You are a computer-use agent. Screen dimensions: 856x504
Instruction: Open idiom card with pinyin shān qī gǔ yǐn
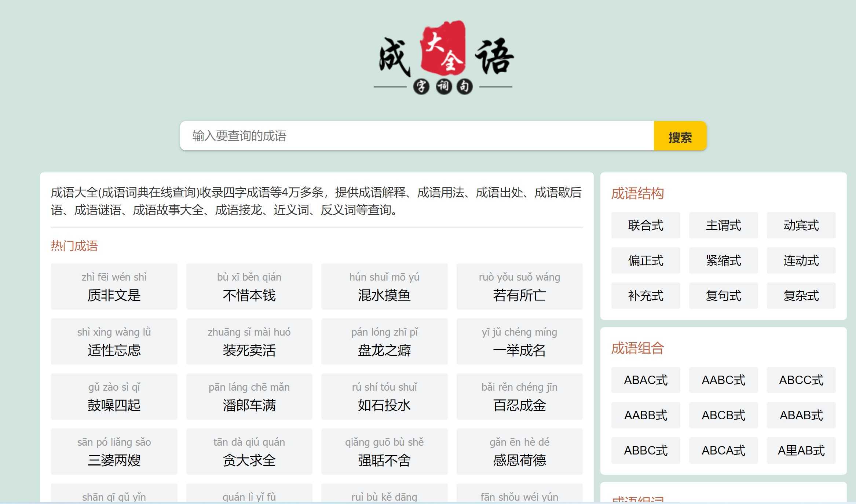tap(114, 493)
